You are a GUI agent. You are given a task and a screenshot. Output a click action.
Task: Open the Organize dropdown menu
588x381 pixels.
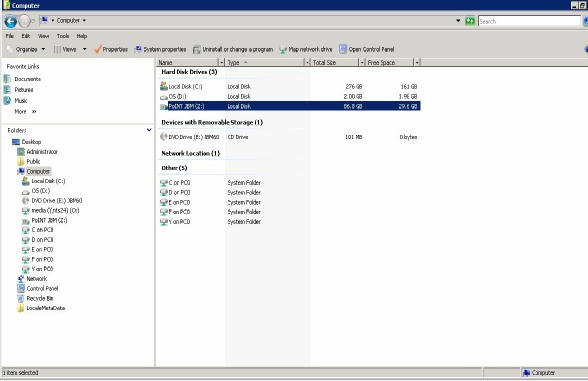[26, 49]
